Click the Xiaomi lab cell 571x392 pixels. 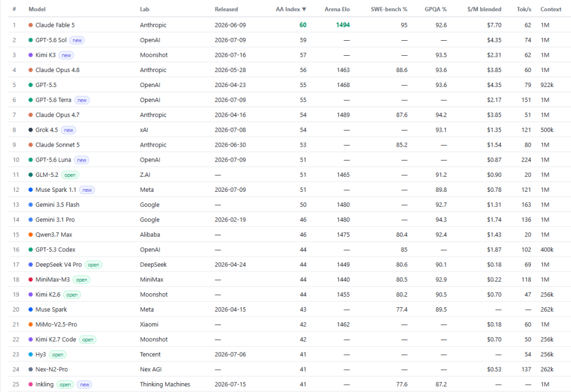pyautogui.click(x=149, y=324)
